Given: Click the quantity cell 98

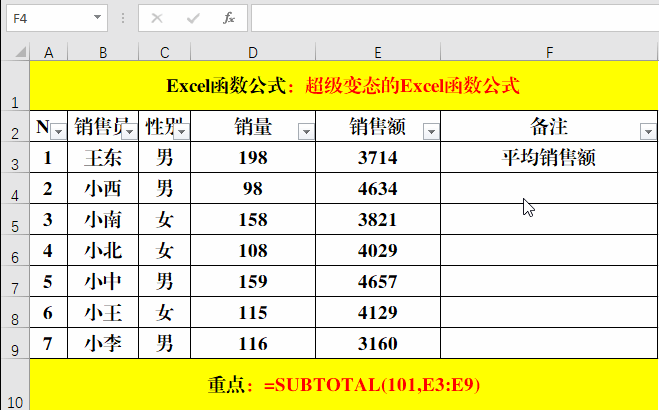Looking at the screenshot, I should [x=253, y=188].
